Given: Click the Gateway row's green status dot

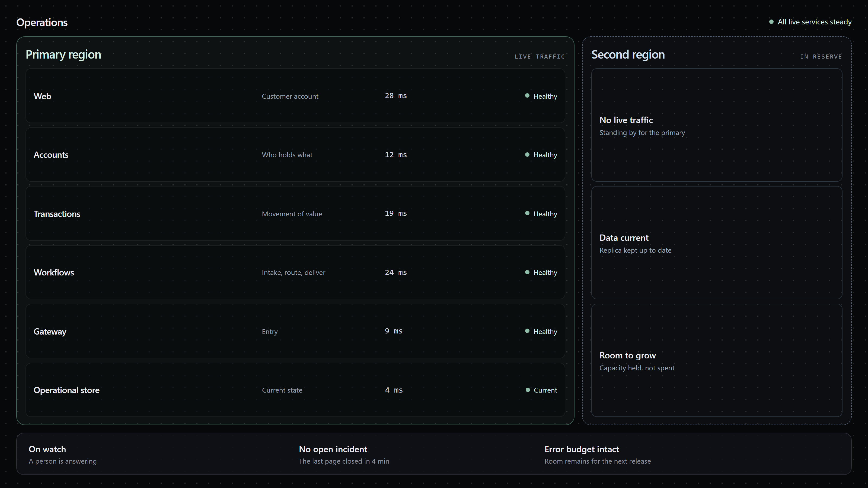Looking at the screenshot, I should pos(527,331).
